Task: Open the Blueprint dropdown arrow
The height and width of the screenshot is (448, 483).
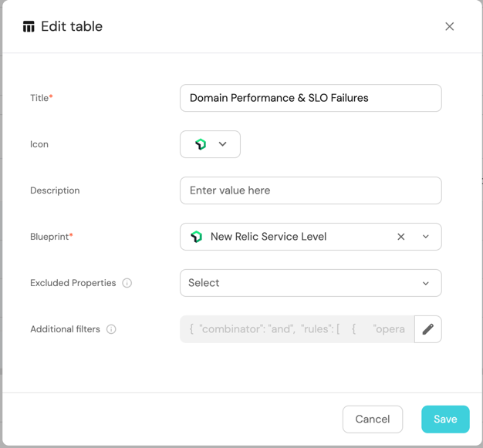Action: coord(425,237)
